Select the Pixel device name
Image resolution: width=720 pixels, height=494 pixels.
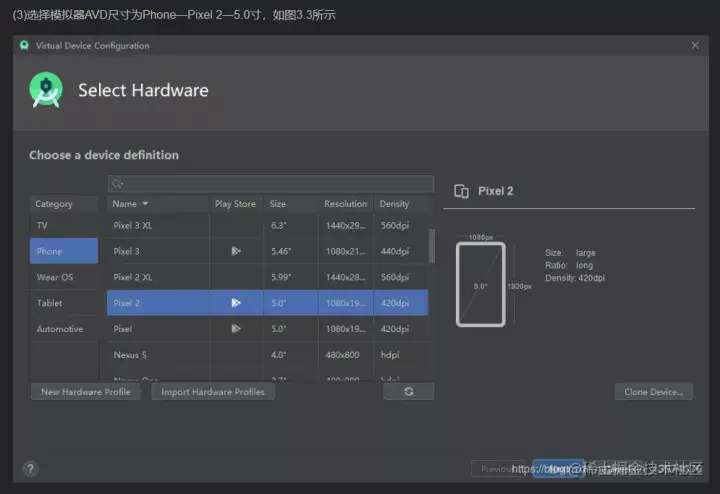coord(123,329)
